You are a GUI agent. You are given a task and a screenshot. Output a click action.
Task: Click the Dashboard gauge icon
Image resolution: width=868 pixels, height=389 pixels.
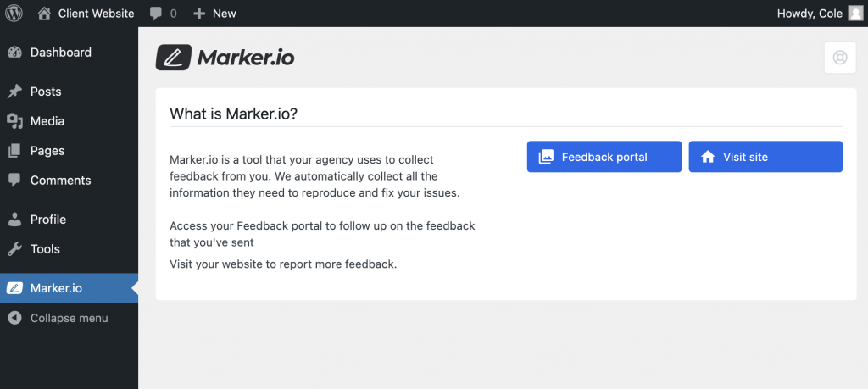(x=15, y=53)
